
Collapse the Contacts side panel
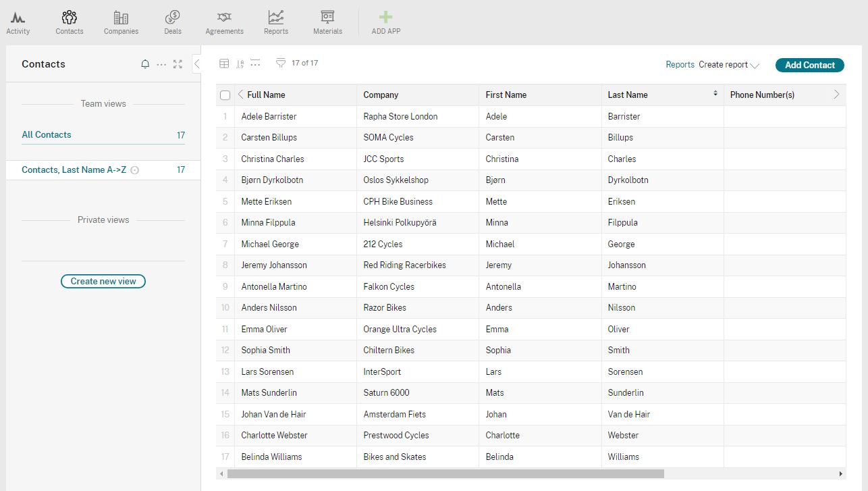pos(196,64)
